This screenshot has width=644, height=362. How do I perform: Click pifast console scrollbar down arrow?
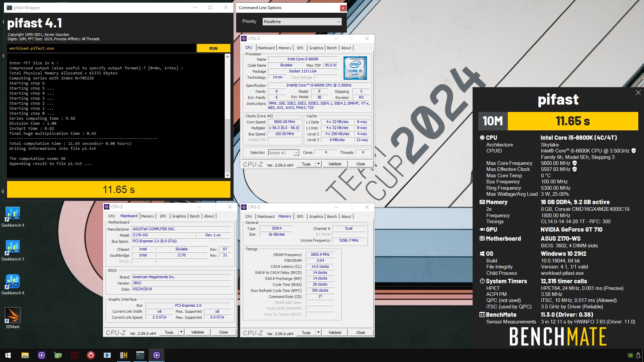point(227,175)
